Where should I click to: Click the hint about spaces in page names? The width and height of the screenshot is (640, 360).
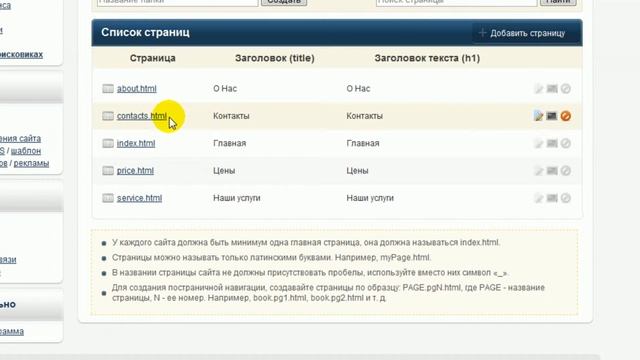pyautogui.click(x=310, y=273)
